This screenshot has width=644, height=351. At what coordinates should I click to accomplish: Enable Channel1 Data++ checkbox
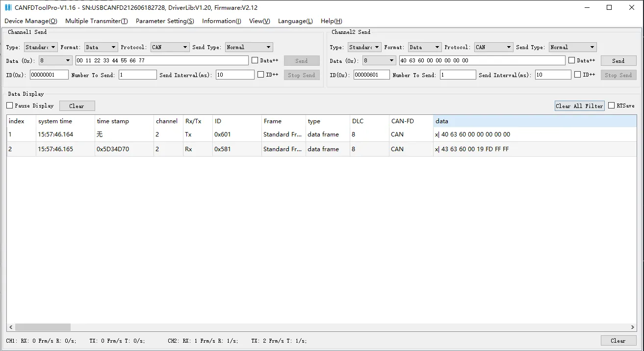pos(255,60)
